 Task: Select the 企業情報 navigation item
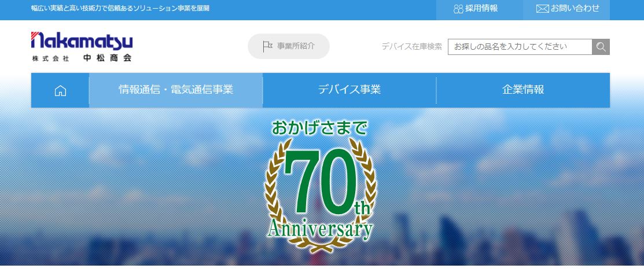click(x=523, y=90)
